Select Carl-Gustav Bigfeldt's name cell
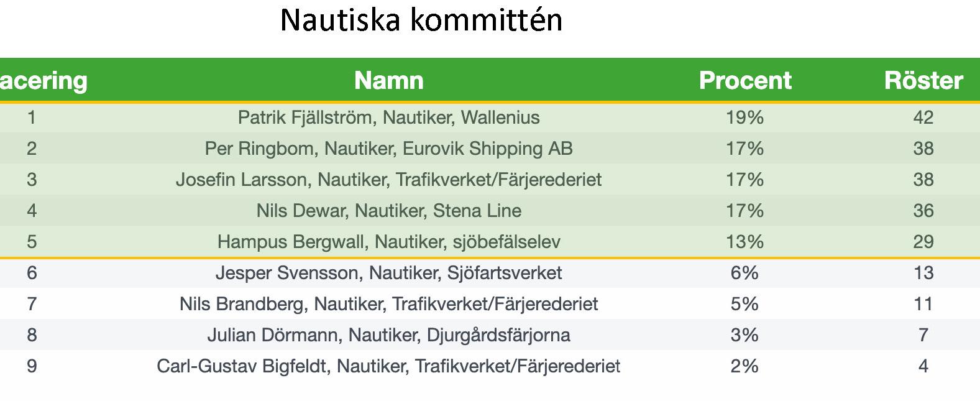 click(388, 366)
